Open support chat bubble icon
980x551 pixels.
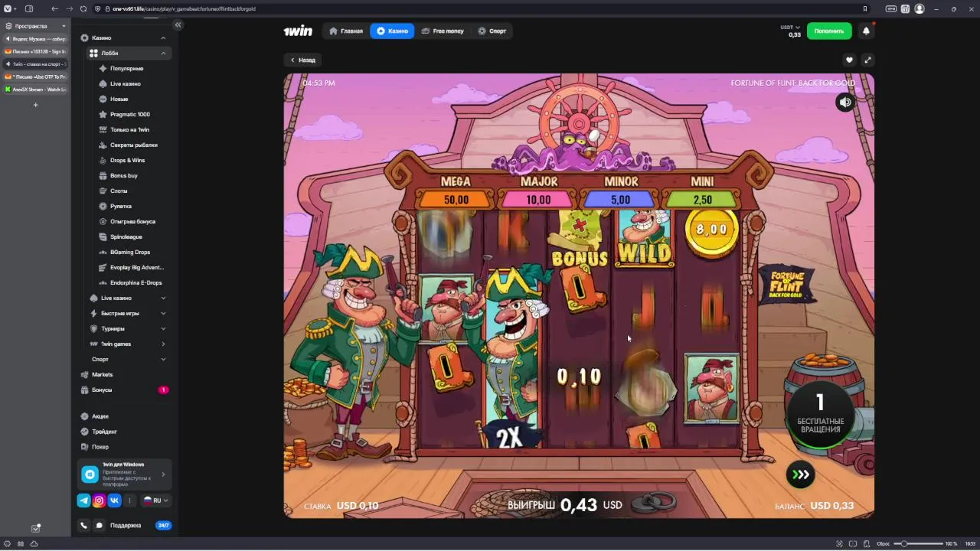coord(99,526)
